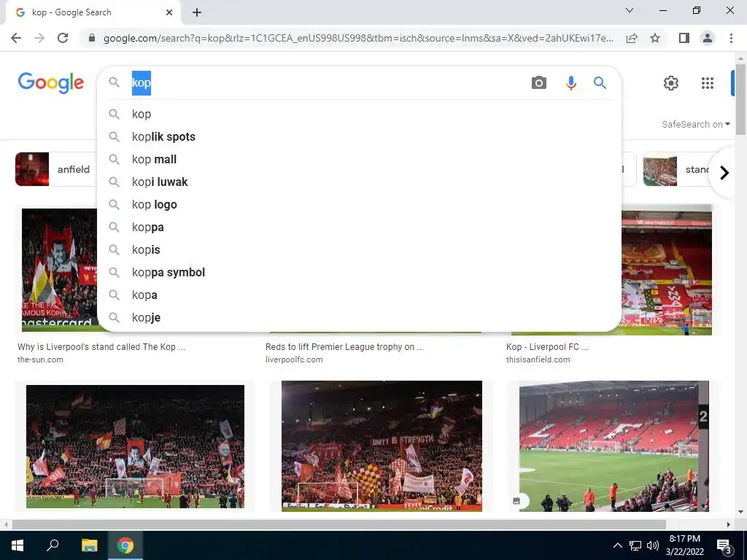Visit the-sun.com source link
Screen dimensions: 747x560
tap(41, 359)
